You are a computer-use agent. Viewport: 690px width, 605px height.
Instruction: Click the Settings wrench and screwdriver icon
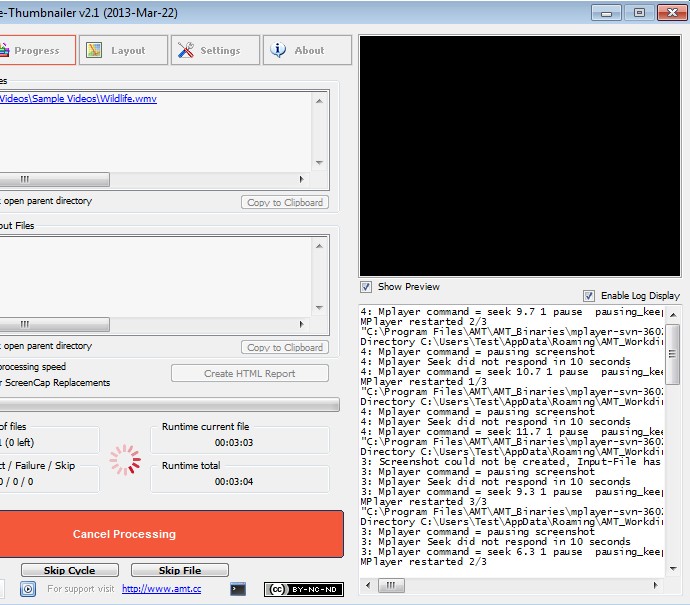[186, 50]
